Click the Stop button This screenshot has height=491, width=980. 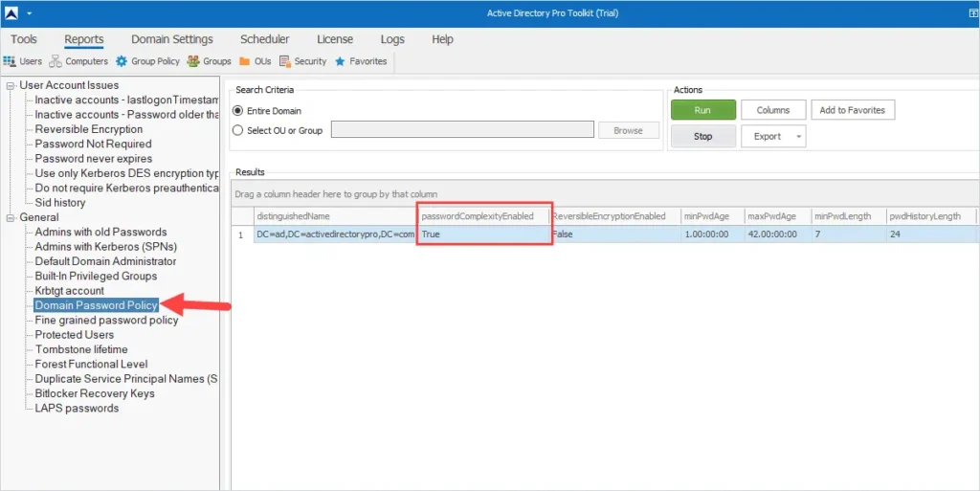point(703,137)
